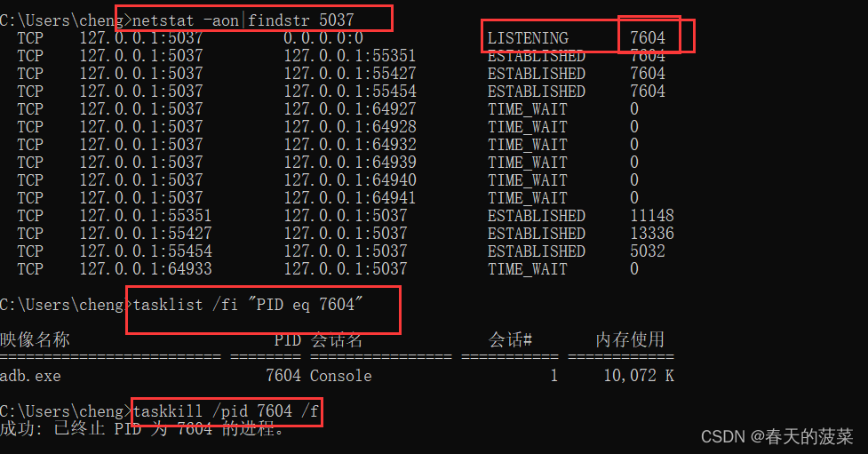Select the LISTENING state in the first row
Viewport: 868px width, 454px height.
tap(528, 37)
